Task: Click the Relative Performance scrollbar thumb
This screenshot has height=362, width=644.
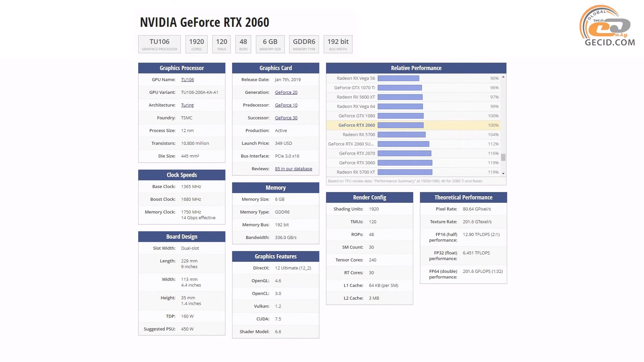Action: pos(503,157)
